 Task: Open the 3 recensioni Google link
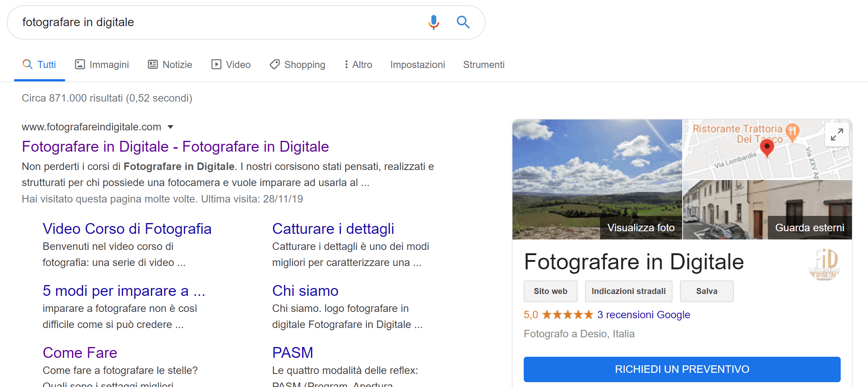[643, 315]
